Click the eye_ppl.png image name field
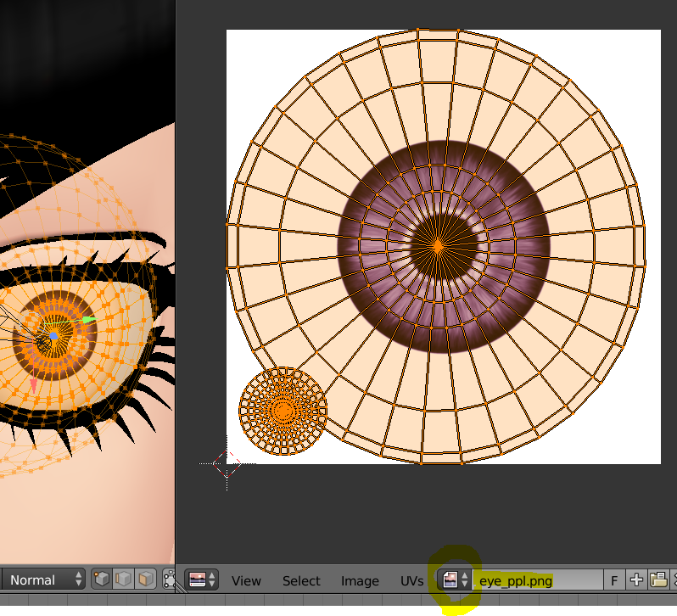Screen dimensions: 677x616 tap(538, 580)
